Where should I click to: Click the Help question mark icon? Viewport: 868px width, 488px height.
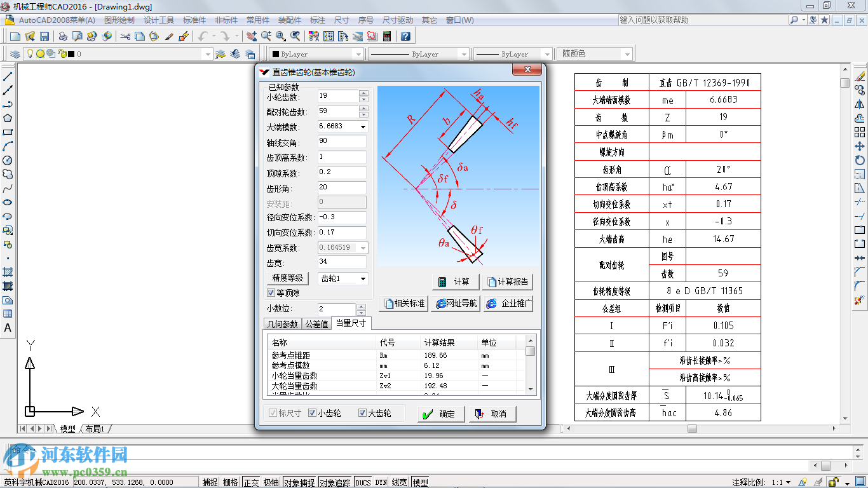pos(405,36)
